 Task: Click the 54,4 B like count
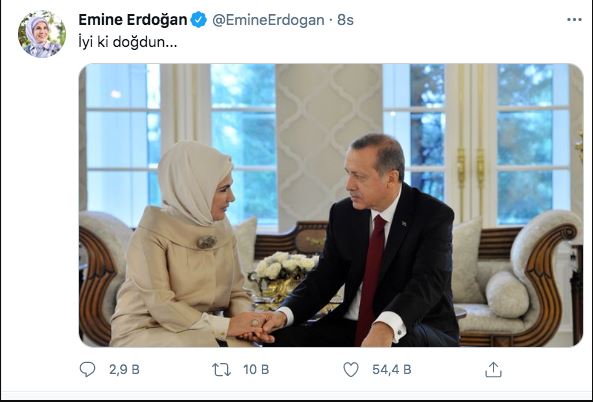point(391,369)
